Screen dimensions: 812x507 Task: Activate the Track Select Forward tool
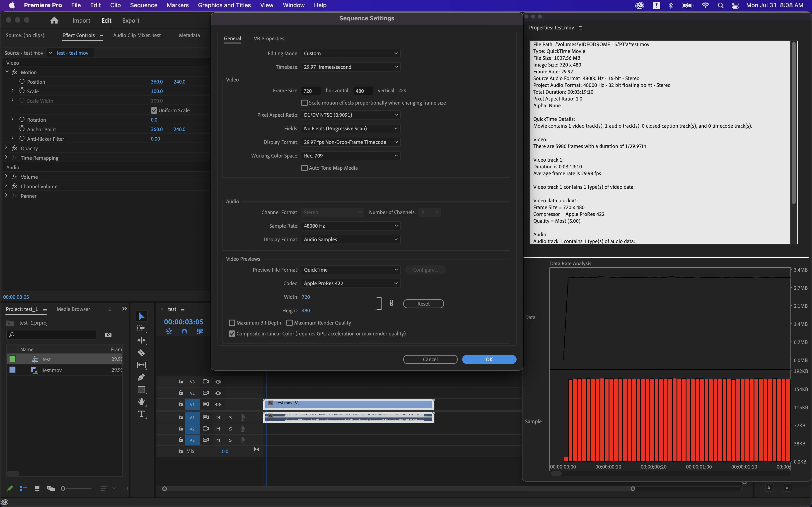pos(141,328)
